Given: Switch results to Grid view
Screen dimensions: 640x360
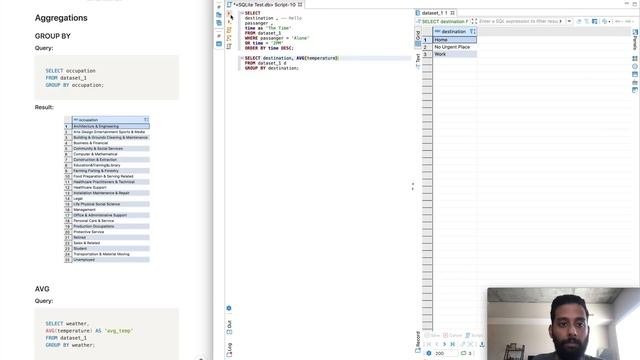Looking at the screenshot, I should pyautogui.click(x=418, y=38).
